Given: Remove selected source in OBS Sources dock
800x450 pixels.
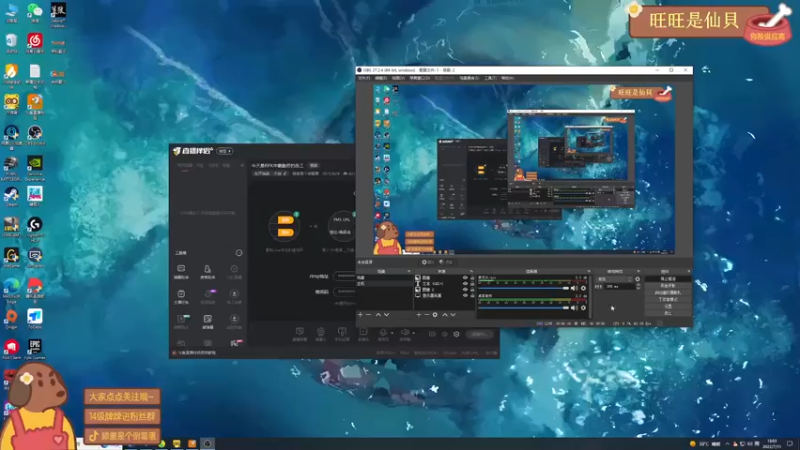Looking at the screenshot, I should (427, 315).
